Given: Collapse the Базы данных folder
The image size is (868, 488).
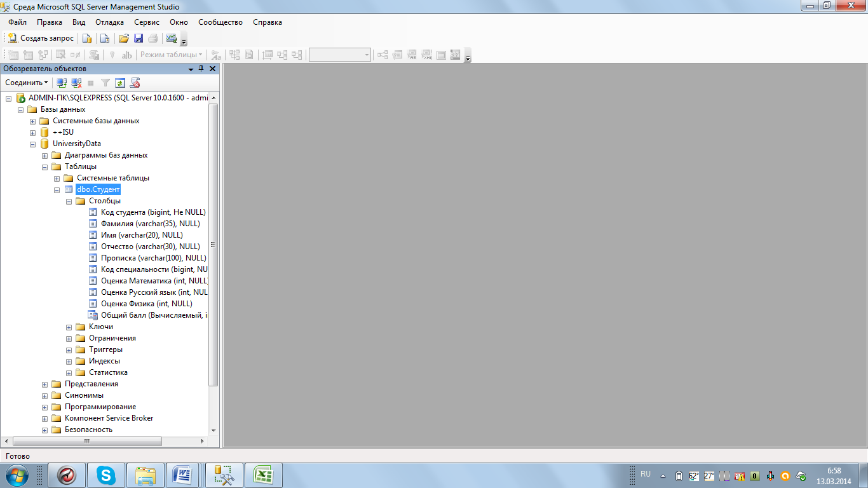Looking at the screenshot, I should click(x=21, y=110).
